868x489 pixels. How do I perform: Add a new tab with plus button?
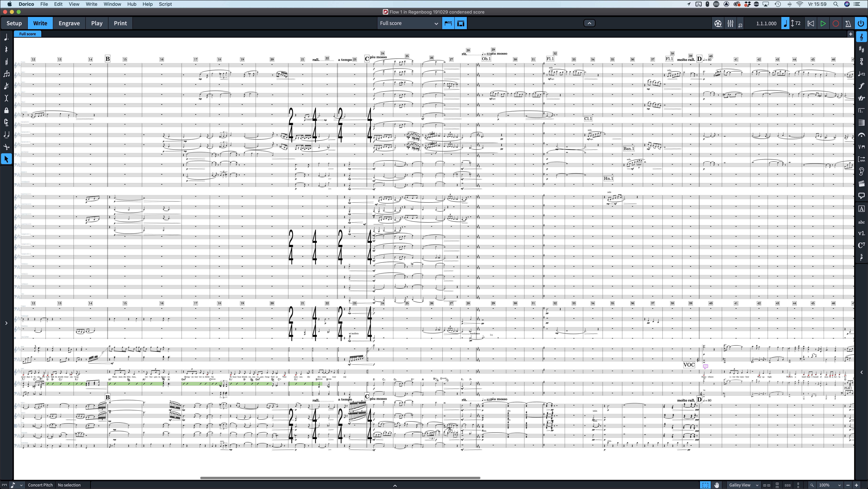pos(851,34)
